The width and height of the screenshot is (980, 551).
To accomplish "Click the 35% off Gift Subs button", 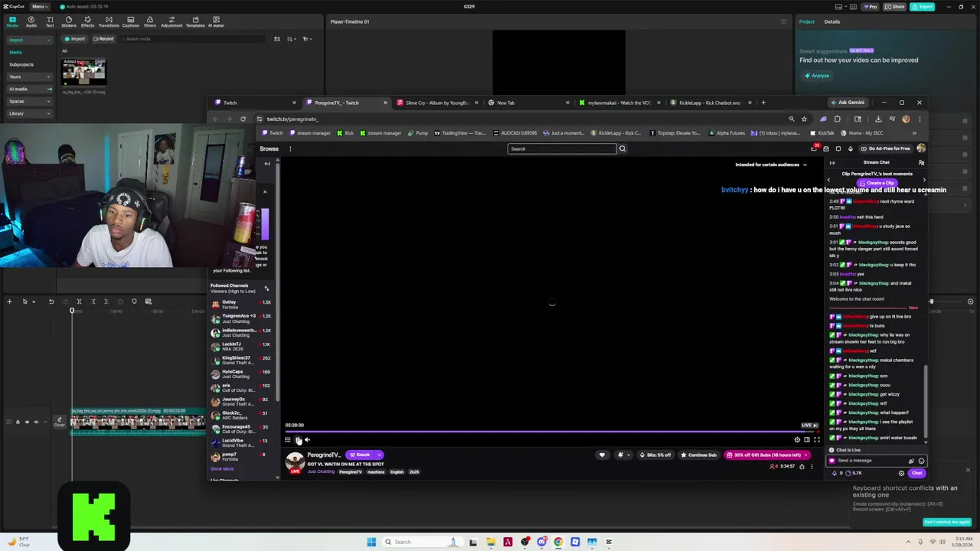I will 766,455.
